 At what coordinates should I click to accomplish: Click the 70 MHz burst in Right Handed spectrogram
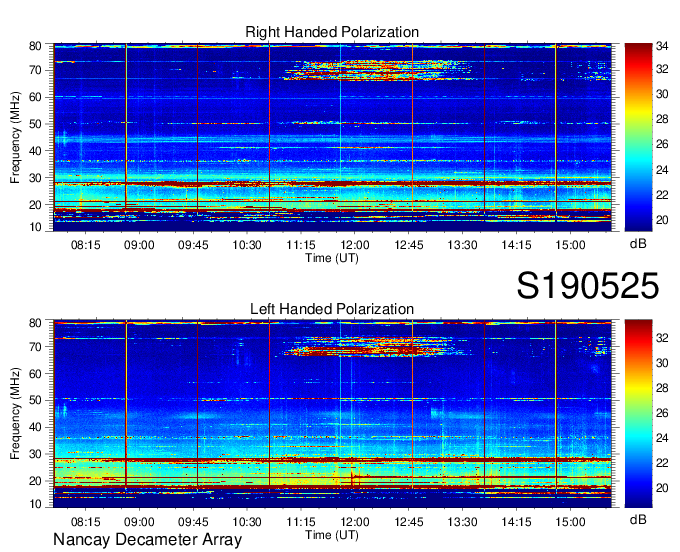[377, 70]
